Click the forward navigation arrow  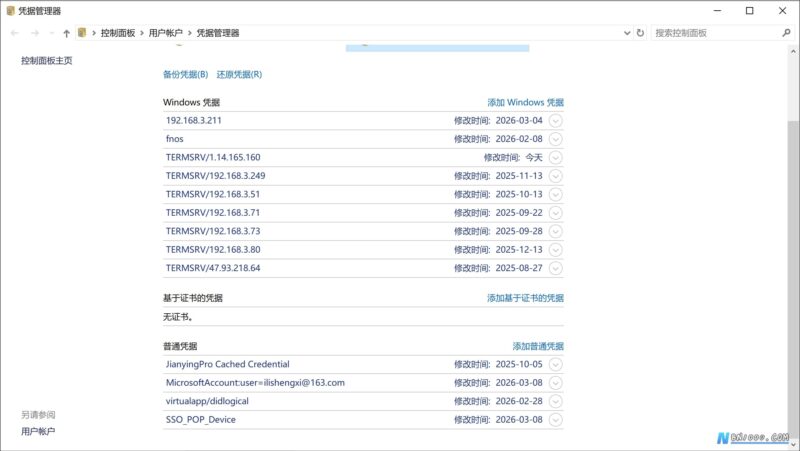pyautogui.click(x=35, y=33)
